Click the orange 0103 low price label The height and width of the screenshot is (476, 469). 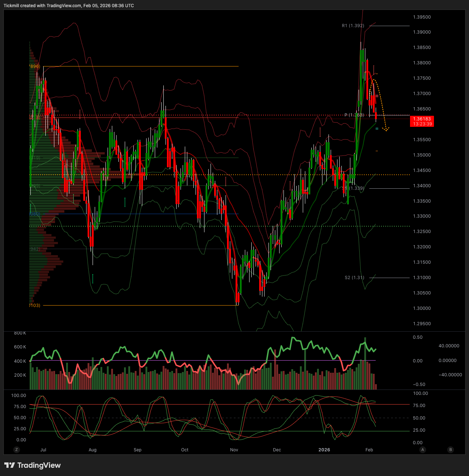pyautogui.click(x=35, y=306)
